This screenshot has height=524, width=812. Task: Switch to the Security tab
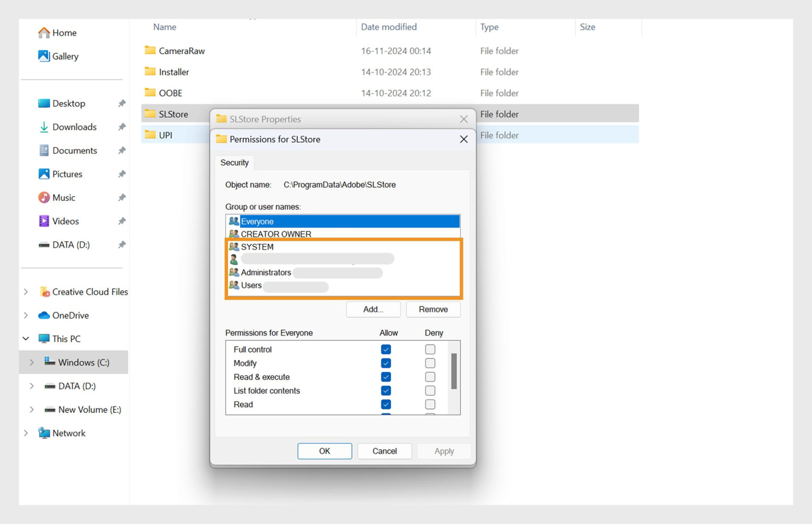tap(234, 162)
